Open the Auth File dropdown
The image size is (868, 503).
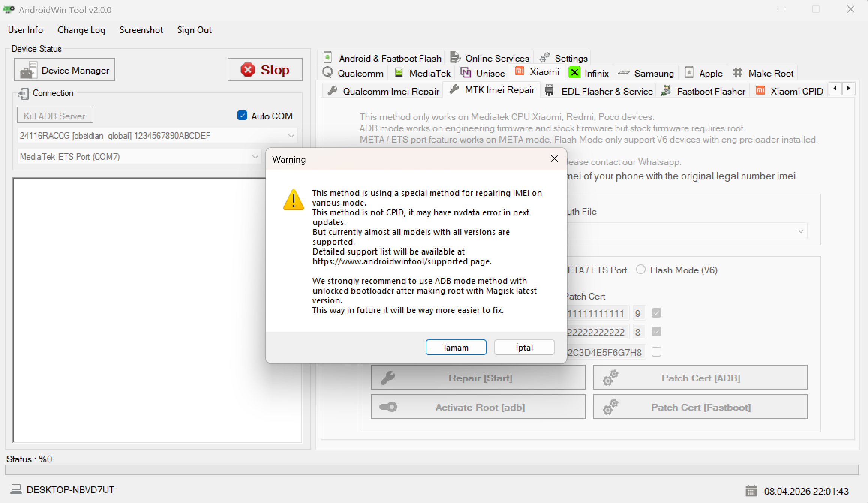pos(800,231)
